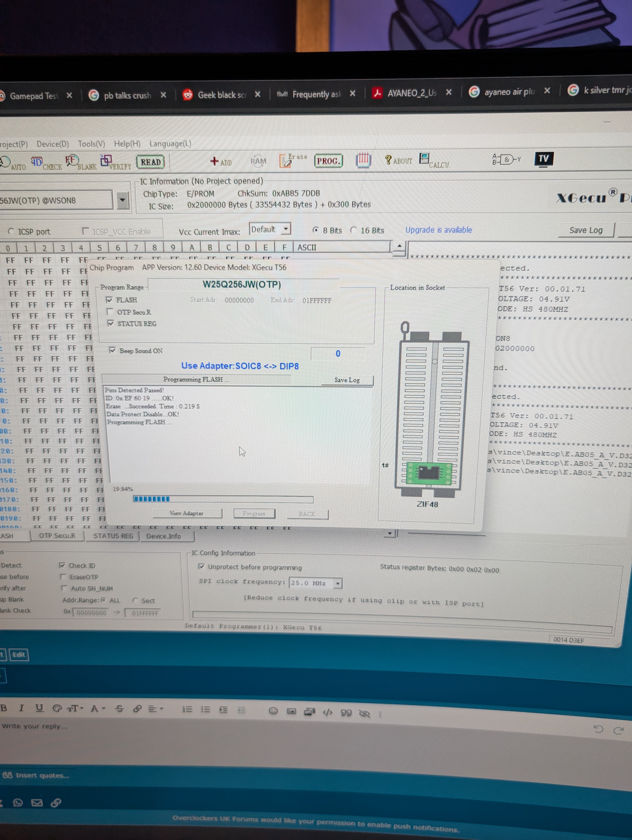Toggle the STATUS REG checkbox in dialog
632x840 pixels.
pyautogui.click(x=111, y=323)
